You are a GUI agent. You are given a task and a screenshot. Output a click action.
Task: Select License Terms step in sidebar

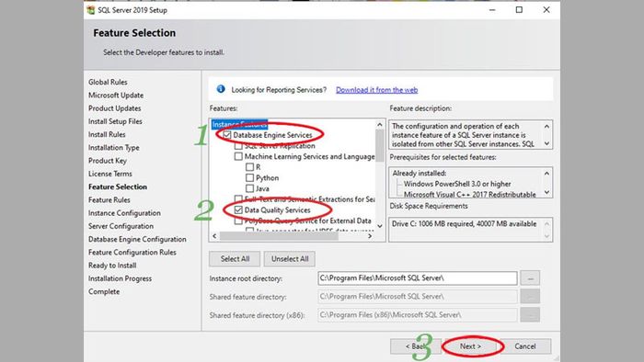click(110, 174)
